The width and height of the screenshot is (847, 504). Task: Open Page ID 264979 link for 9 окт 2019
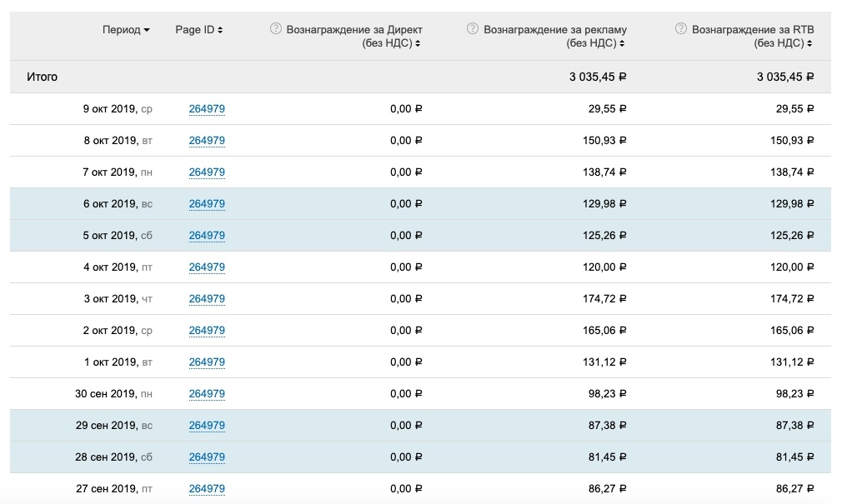point(207,109)
